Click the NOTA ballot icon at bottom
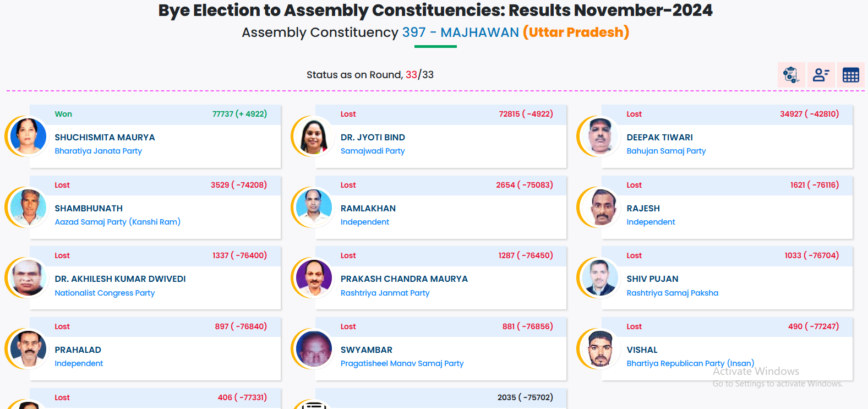The image size is (868, 409). pyautogui.click(x=314, y=406)
